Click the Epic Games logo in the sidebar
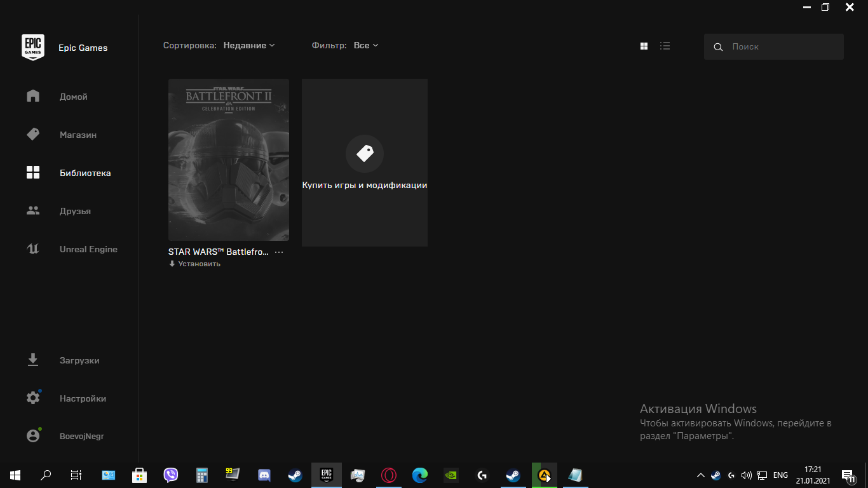The height and width of the screenshot is (488, 868). point(33,48)
